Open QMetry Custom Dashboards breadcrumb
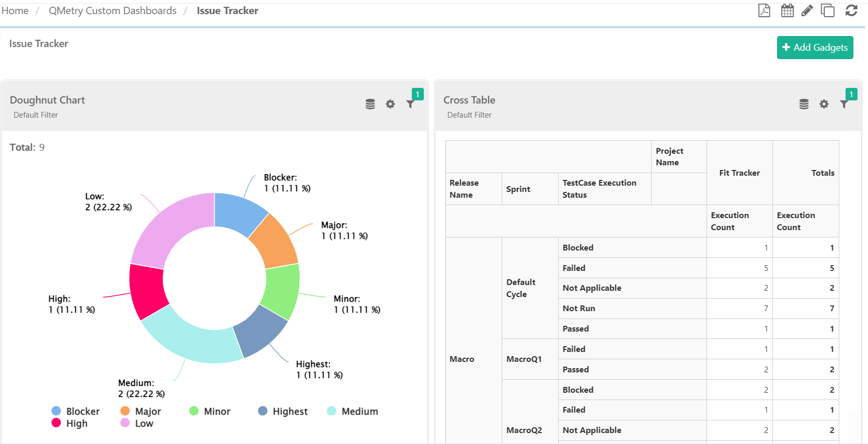This screenshot has width=868, height=444. (112, 11)
